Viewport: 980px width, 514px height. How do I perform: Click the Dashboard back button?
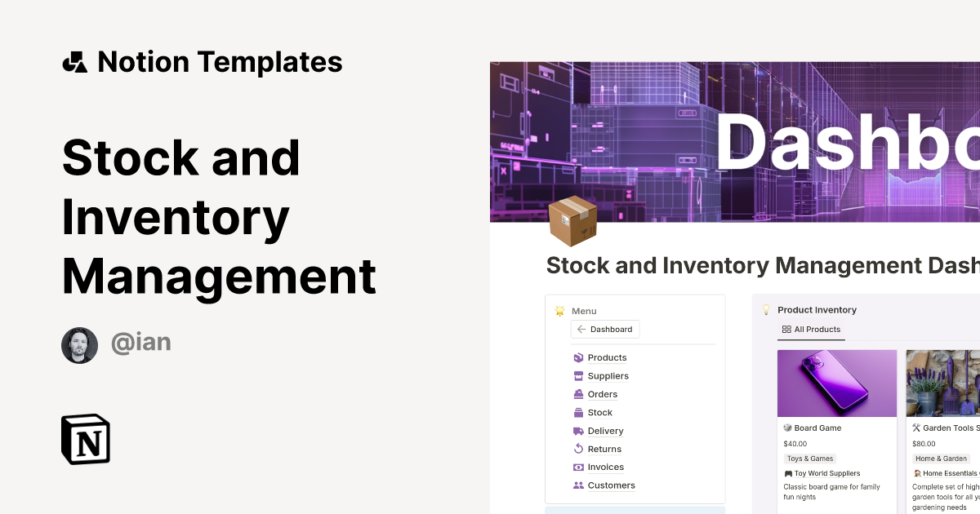point(605,329)
